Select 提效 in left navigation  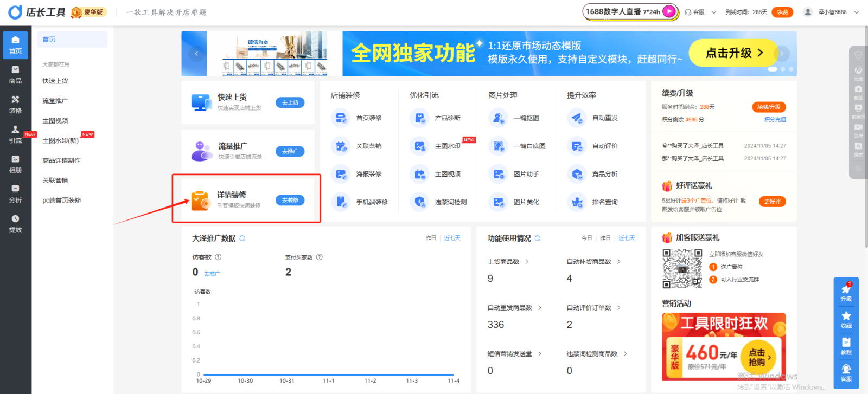(15, 224)
